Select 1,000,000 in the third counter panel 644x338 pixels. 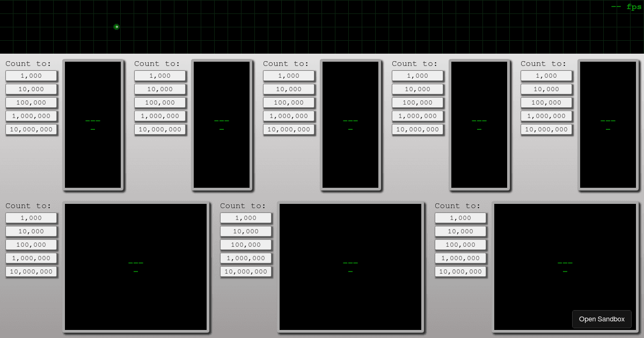coord(289,116)
